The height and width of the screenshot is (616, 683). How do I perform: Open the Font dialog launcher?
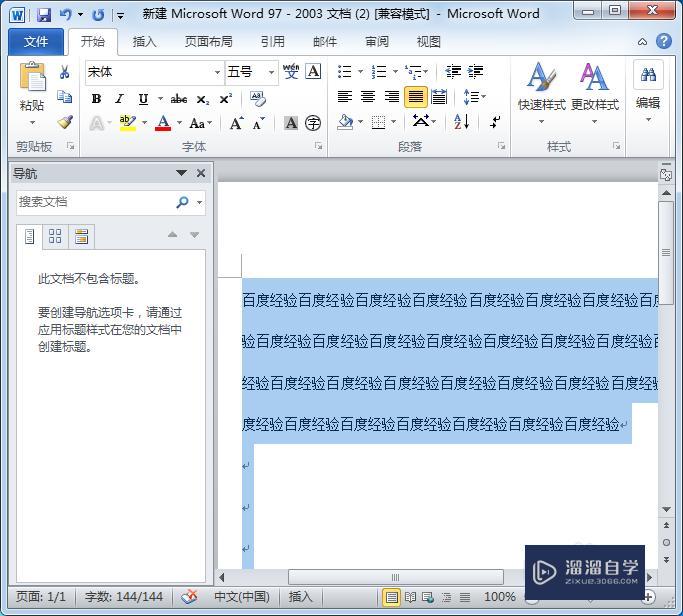pyautogui.click(x=318, y=146)
